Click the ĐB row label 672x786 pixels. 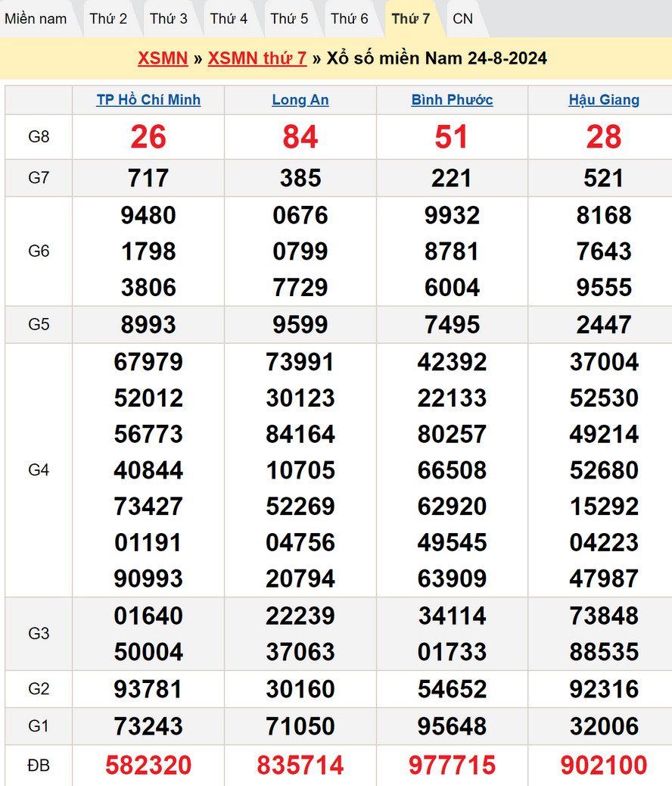click(x=39, y=766)
